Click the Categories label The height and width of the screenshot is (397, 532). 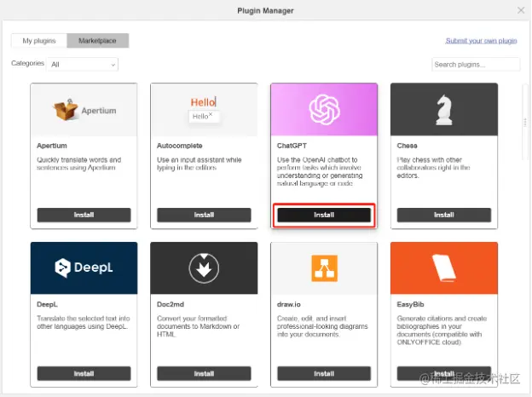[28, 63]
